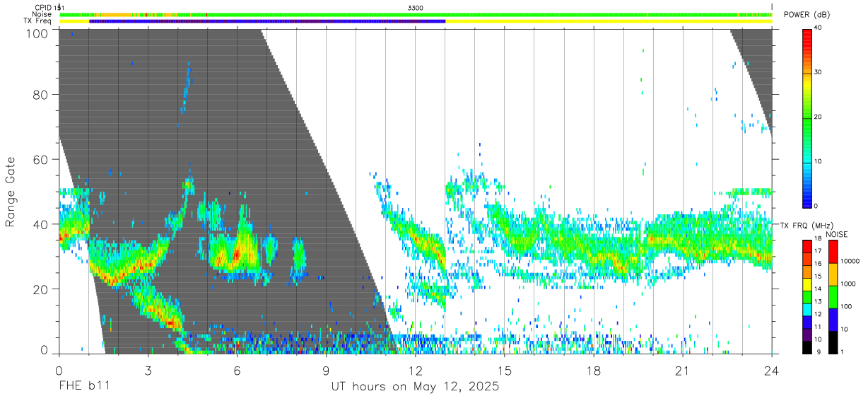Viewport: 868px width, 401px height.
Task: Click the 0 tick label on Range Gate axis
Action: tap(44, 350)
